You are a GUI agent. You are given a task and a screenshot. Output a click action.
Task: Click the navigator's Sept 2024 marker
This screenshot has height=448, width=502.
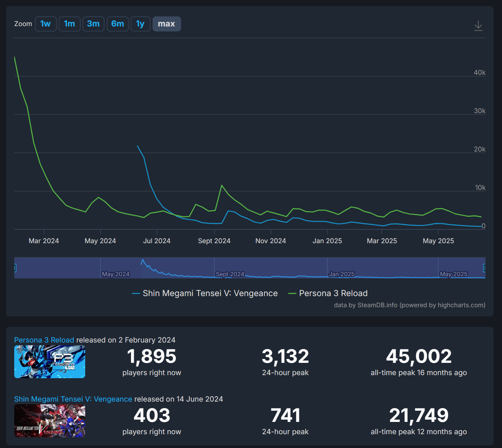pyautogui.click(x=230, y=274)
